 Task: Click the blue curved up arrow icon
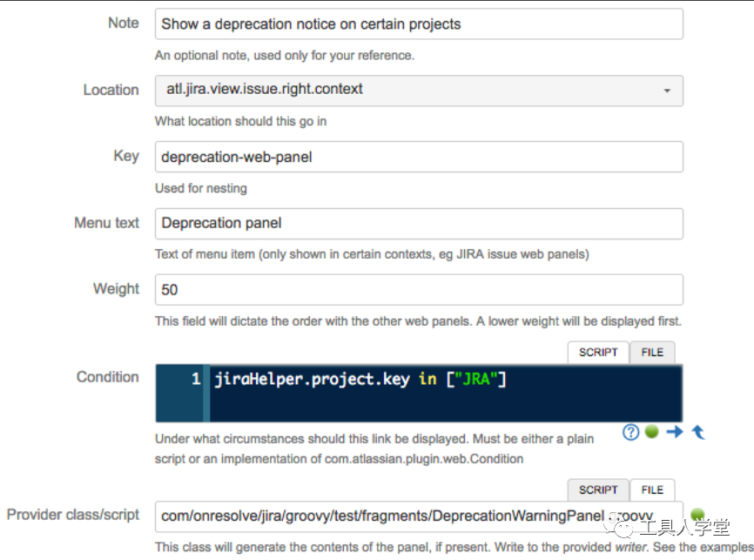click(x=697, y=432)
